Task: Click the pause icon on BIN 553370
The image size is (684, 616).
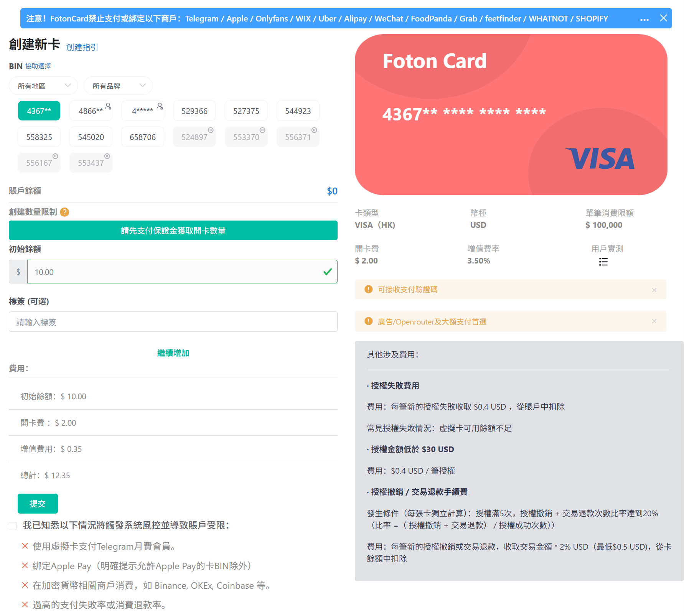Action: [x=262, y=130]
